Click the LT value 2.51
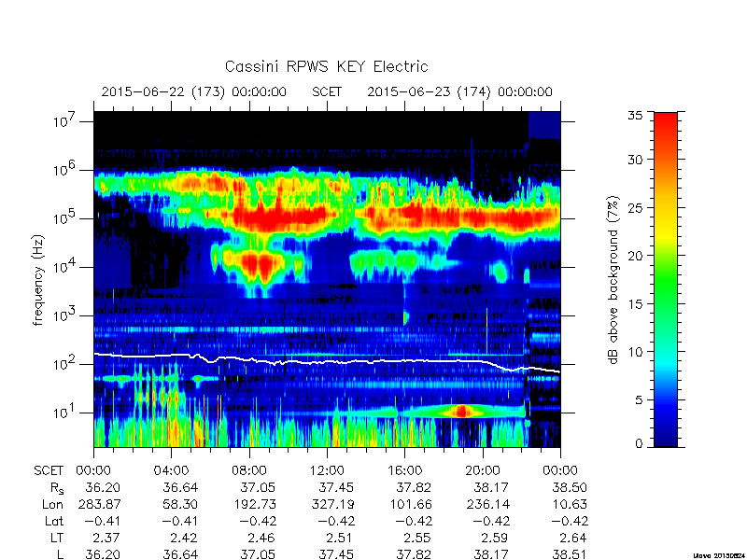The image size is (747, 560). click(337, 538)
